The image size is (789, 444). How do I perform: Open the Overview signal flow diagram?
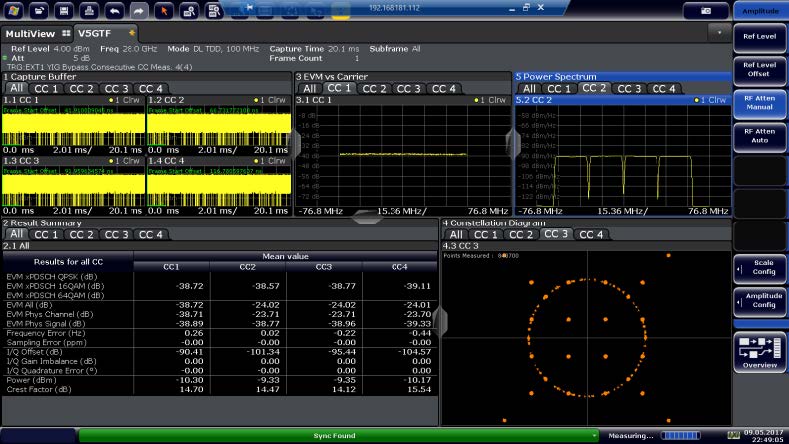[x=759, y=352]
